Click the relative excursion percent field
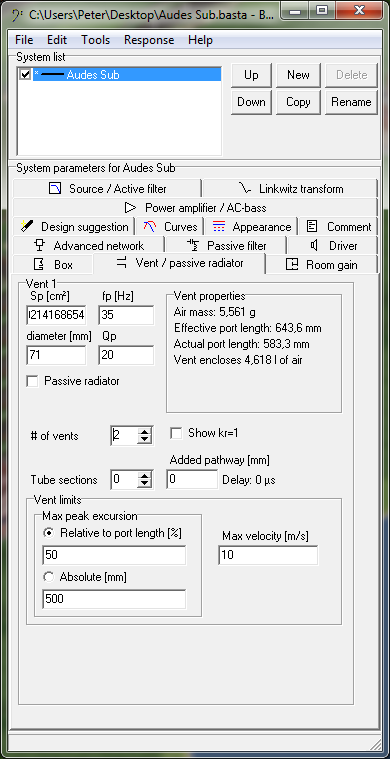392x759 pixels. pos(114,555)
